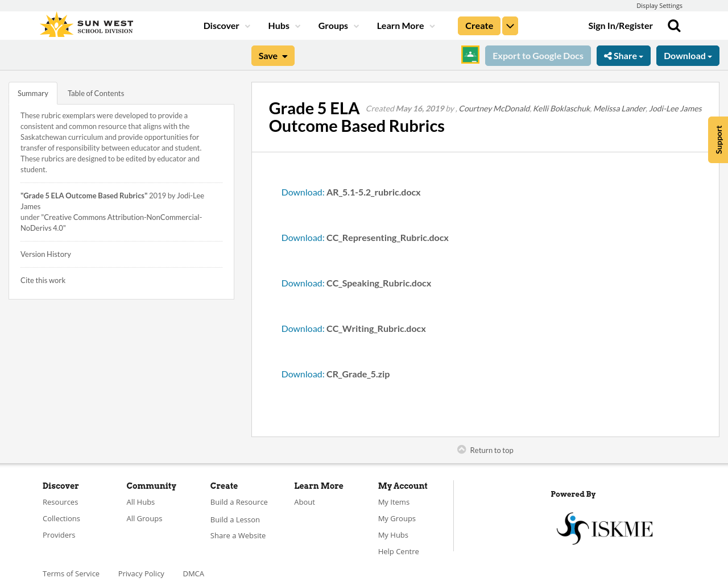728x582 pixels.
Task: Open the Groups menu
Action: coord(338,25)
